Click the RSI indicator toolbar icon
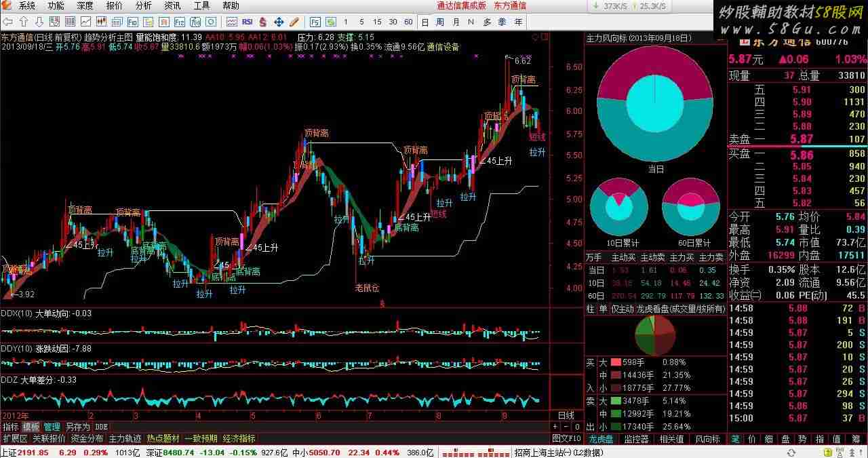This screenshot has width=868, height=458. click(248, 22)
